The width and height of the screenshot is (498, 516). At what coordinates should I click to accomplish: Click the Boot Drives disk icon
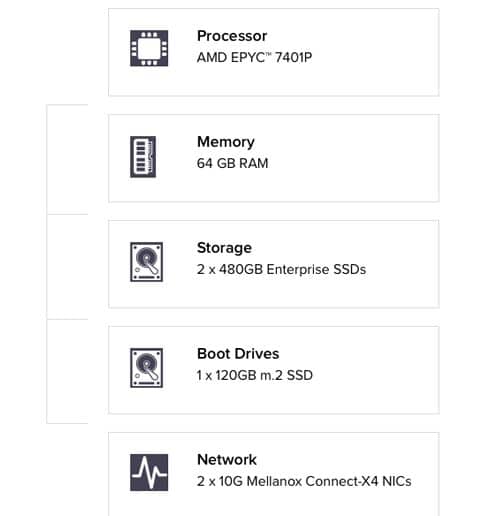click(x=147, y=368)
